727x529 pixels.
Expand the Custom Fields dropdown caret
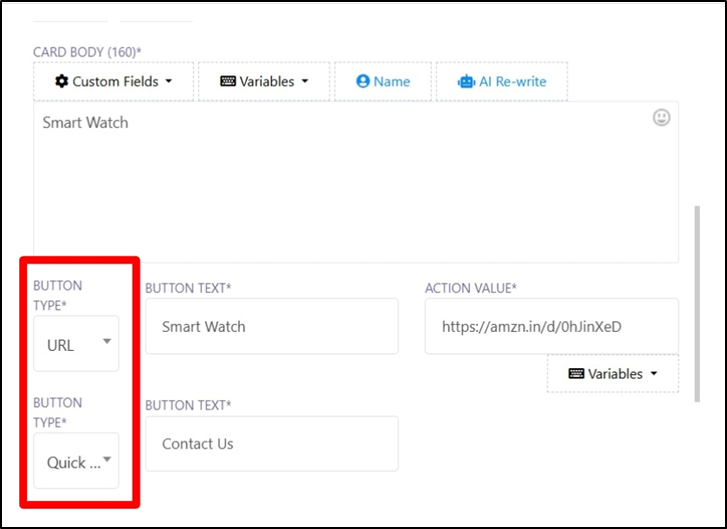(168, 82)
